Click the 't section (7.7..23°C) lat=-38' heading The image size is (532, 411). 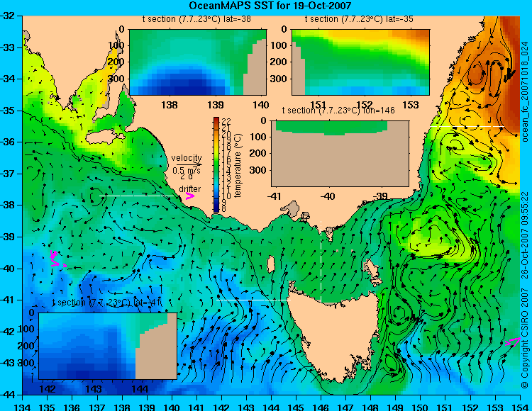[x=196, y=19]
